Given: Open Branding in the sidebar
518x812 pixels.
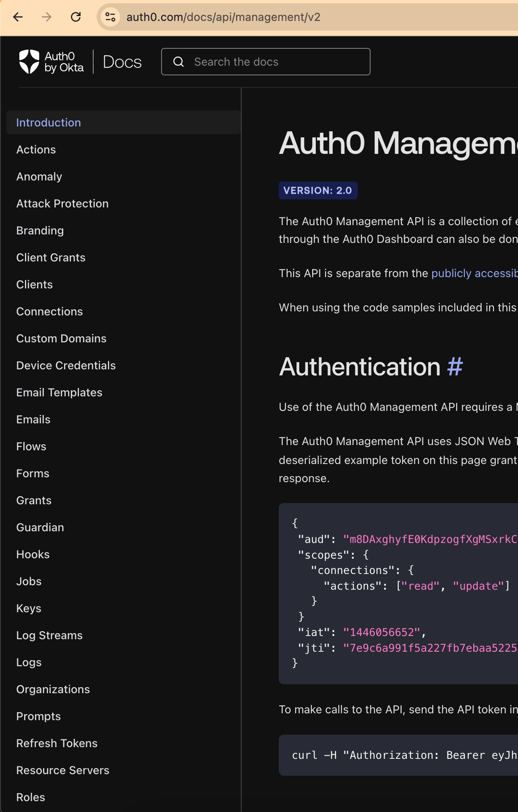Looking at the screenshot, I should 40,230.
